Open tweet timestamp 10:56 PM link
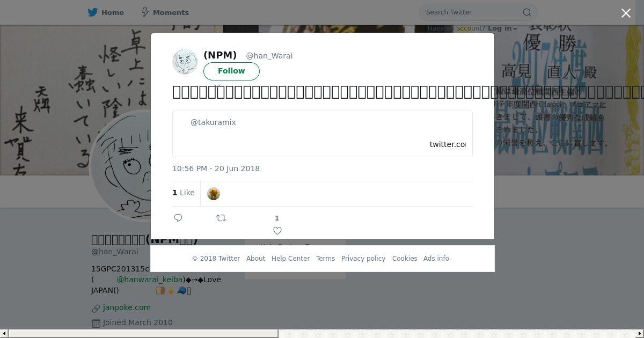Viewport: 644px width, 338px height. tap(216, 168)
